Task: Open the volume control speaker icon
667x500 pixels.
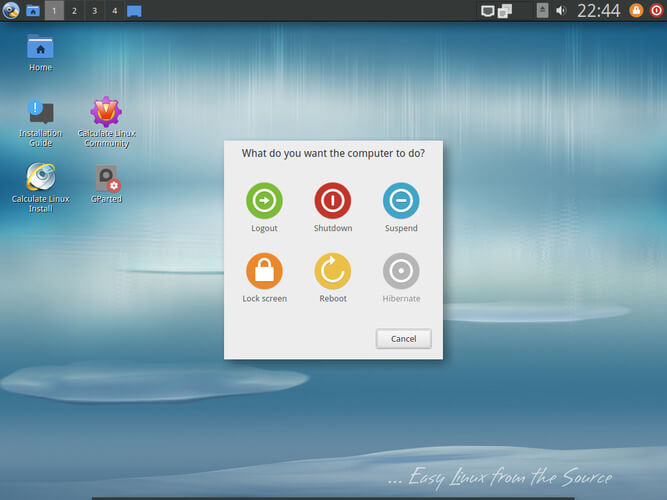Action: [x=561, y=11]
